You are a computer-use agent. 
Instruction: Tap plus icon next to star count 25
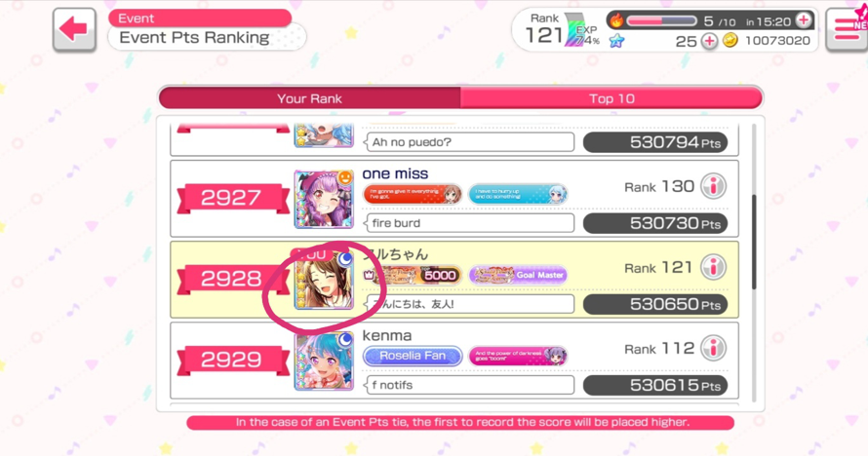709,41
